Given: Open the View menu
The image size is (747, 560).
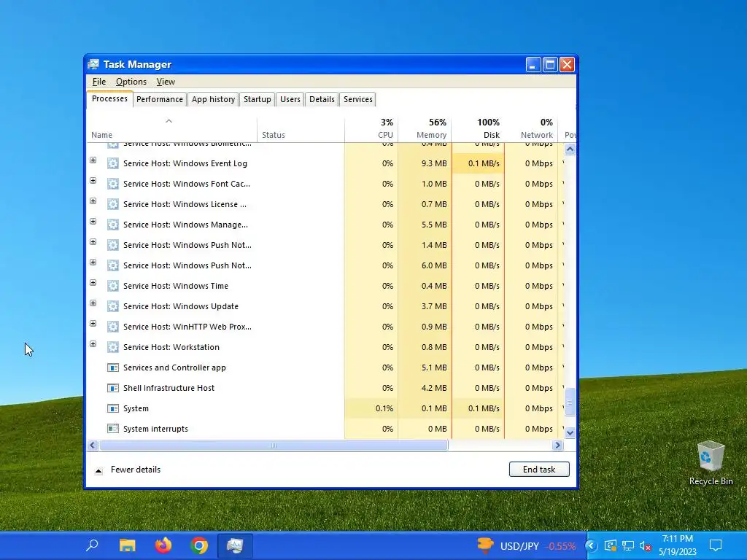Looking at the screenshot, I should [166, 82].
